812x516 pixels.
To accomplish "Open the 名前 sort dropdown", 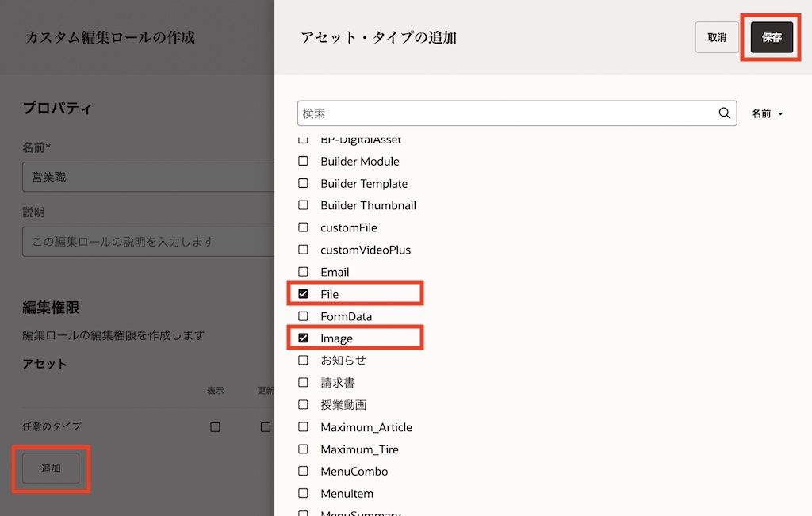I will coord(767,113).
